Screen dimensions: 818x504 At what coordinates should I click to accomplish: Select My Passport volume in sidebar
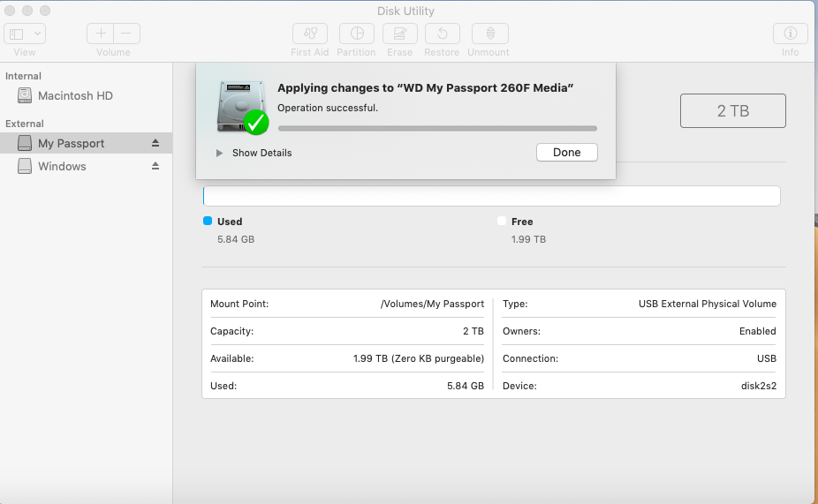pyautogui.click(x=86, y=143)
